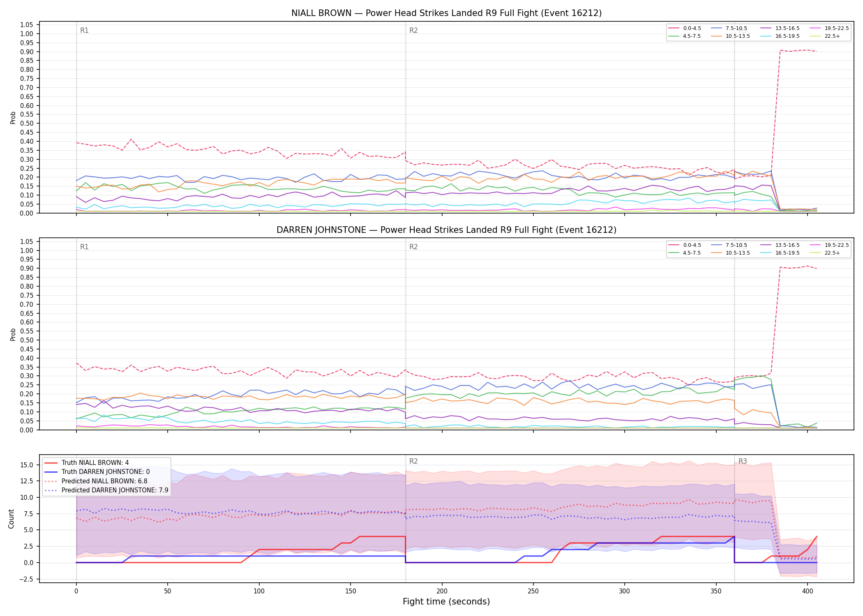Click the 19.5-22.5 legend label in Darren Johnstone chart
Image resolution: width=863 pixels, height=616 pixels.
837,245
